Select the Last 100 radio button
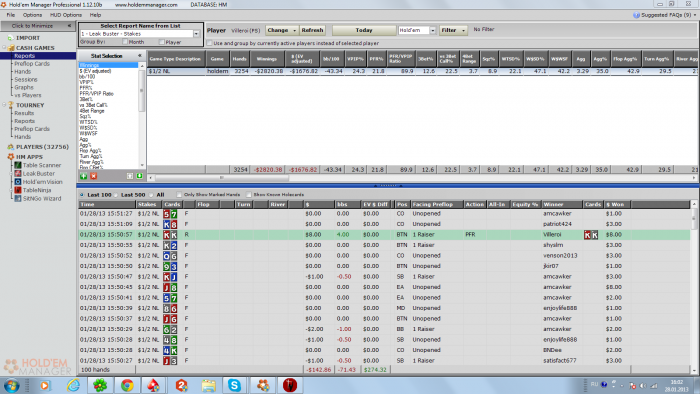 click(82, 195)
